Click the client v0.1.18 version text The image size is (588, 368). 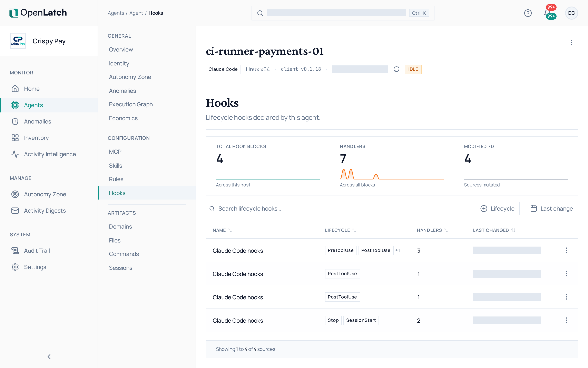[301, 69]
